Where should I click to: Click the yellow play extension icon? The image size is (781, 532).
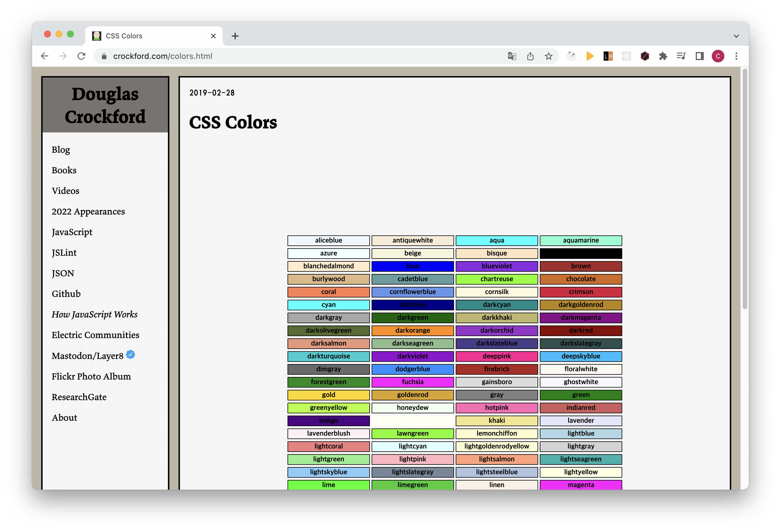click(590, 56)
